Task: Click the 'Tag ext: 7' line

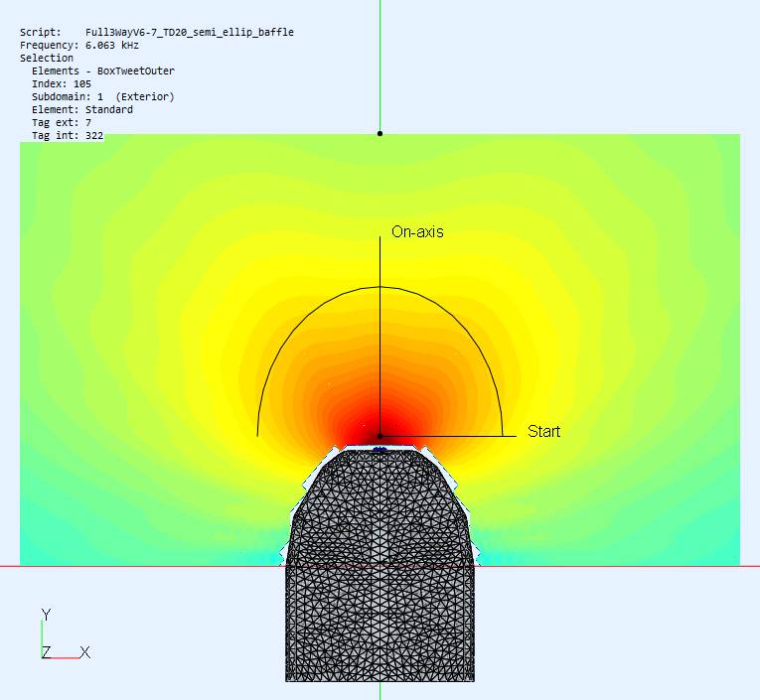Action: tap(62, 122)
